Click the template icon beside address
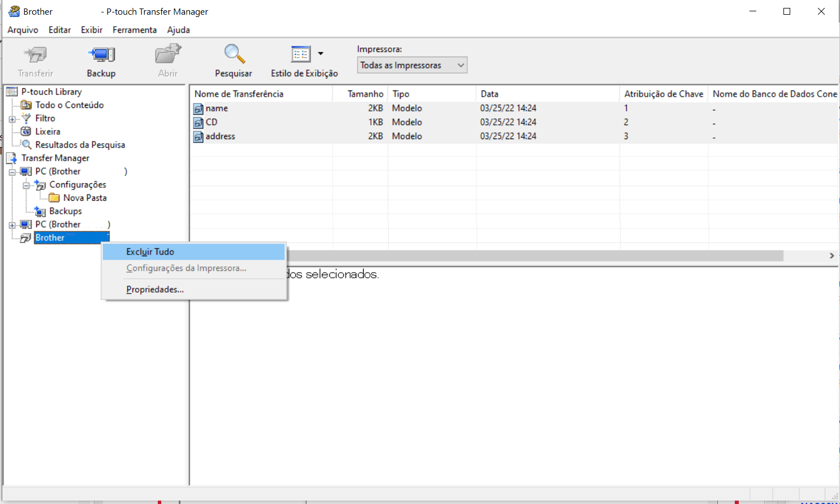This screenshot has height=504, width=840. (x=199, y=136)
